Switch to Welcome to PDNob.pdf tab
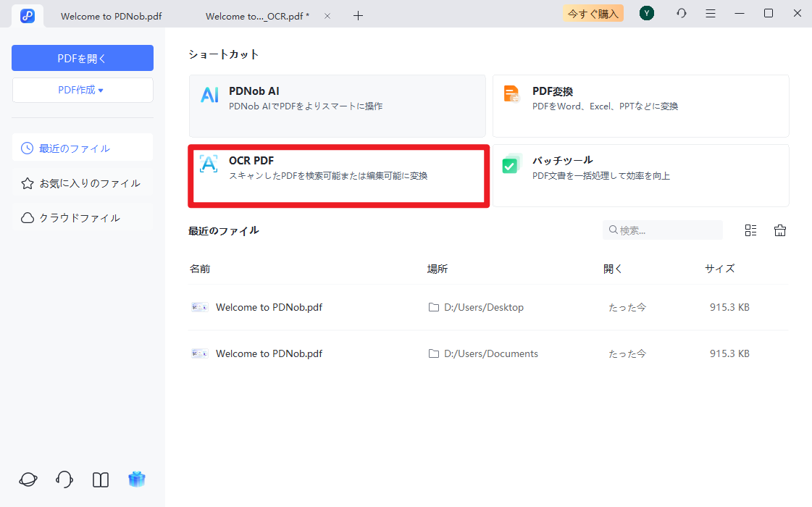The width and height of the screenshot is (812, 507). click(x=110, y=16)
